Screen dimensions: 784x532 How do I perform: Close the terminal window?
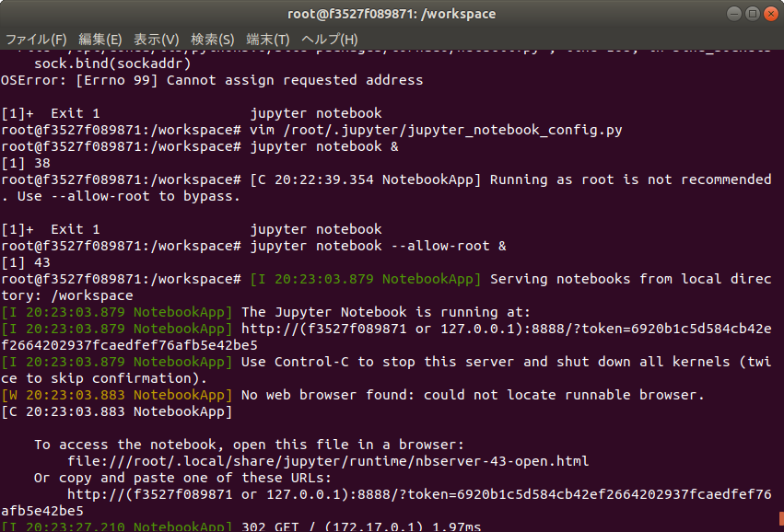pos(770,14)
